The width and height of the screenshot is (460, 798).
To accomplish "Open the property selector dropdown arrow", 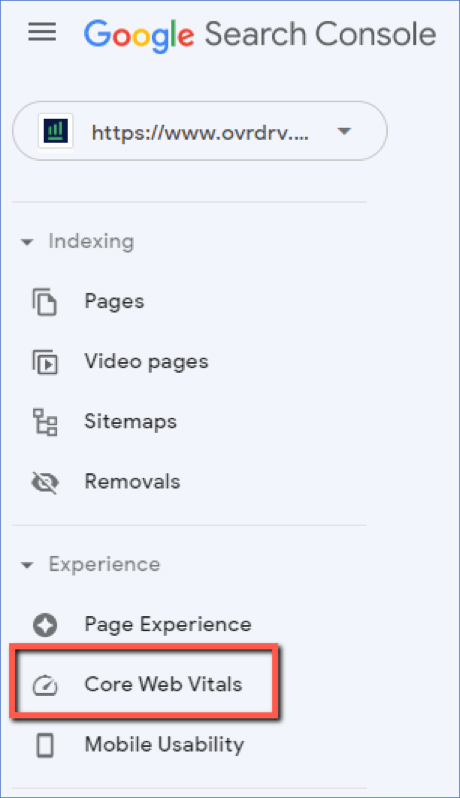I will pos(344,131).
